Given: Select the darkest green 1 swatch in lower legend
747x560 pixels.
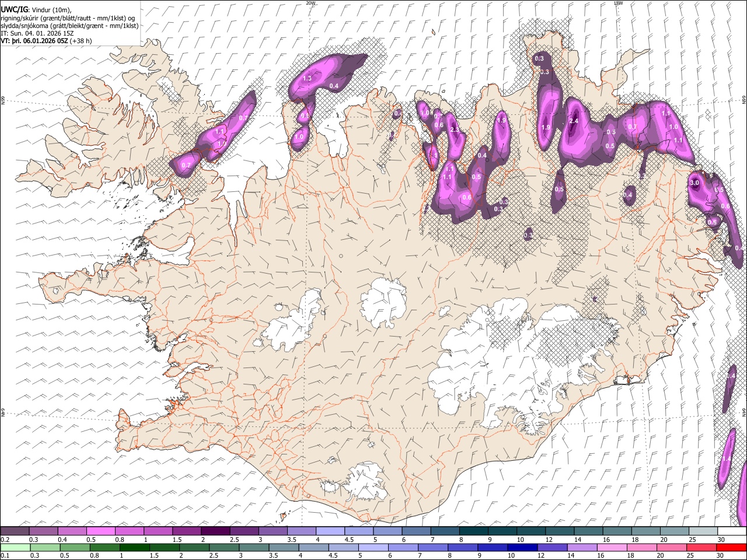Looking at the screenshot, I should click(135, 547).
